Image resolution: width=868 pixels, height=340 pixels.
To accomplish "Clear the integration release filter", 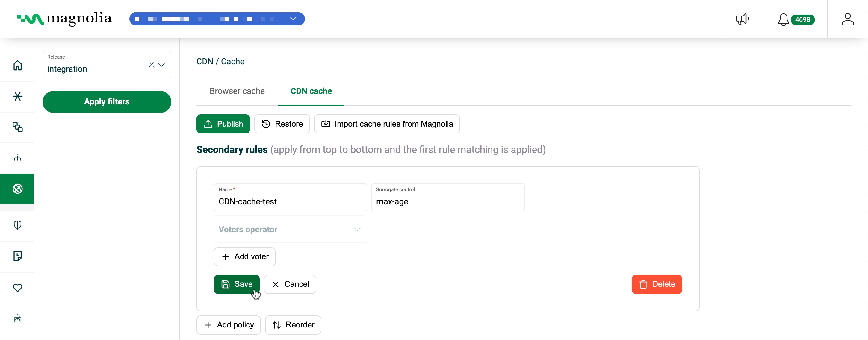I will [x=151, y=65].
